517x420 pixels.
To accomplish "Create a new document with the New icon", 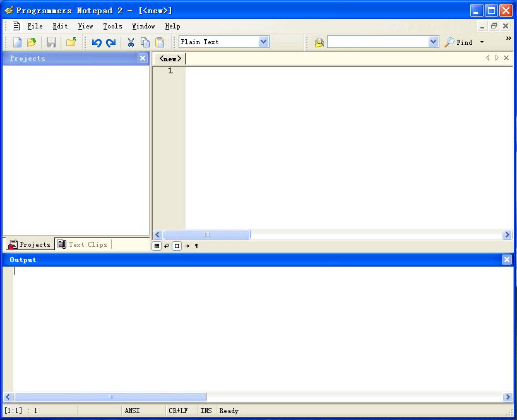I will tap(17, 42).
